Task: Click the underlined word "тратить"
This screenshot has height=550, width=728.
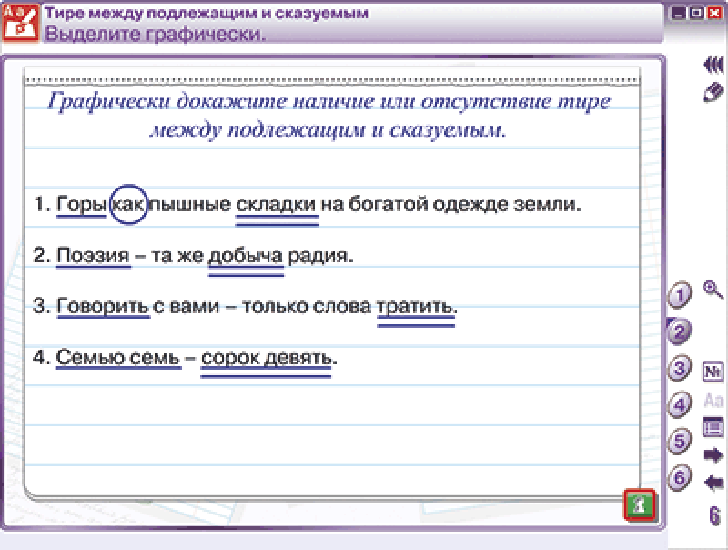Action: click(415, 306)
